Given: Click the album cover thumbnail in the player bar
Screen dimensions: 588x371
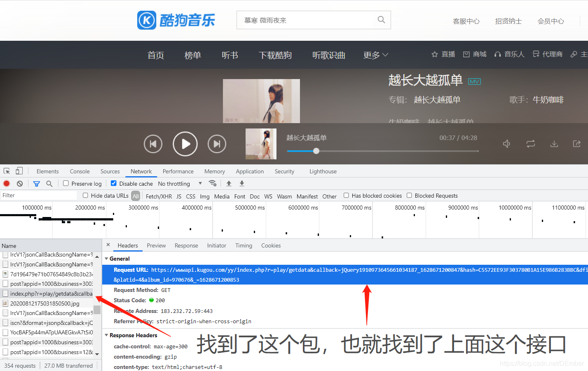Looking at the screenshot, I should tap(261, 144).
